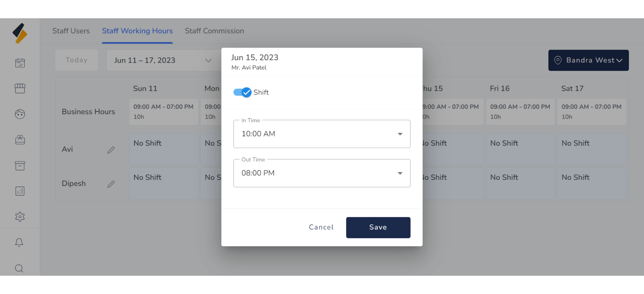Open the settings gear icon
This screenshot has height=294, width=644.
tap(20, 217)
